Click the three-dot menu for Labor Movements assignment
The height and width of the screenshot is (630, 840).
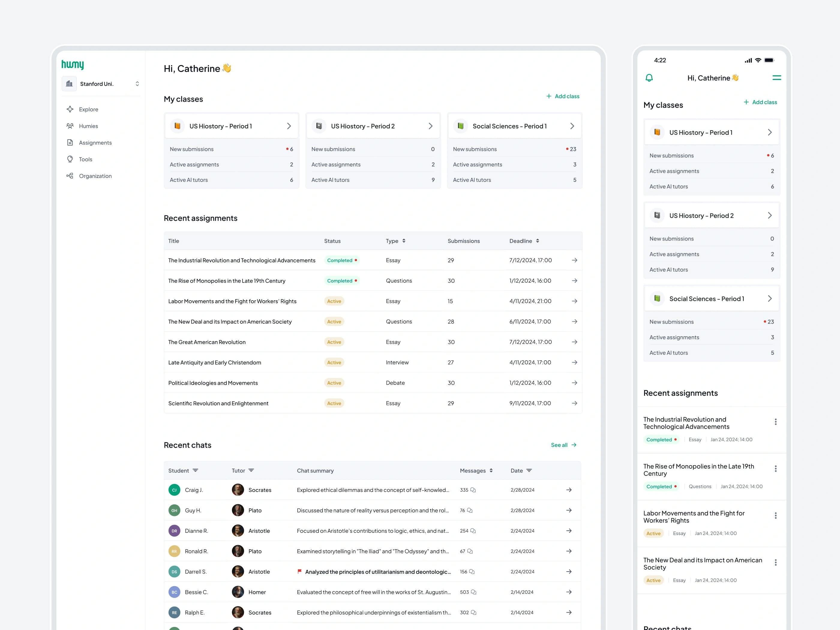point(775,515)
